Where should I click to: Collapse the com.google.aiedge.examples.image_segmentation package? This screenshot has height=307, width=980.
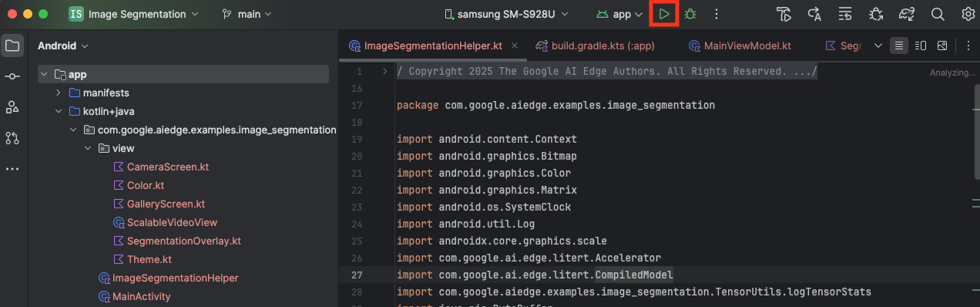[x=73, y=130]
